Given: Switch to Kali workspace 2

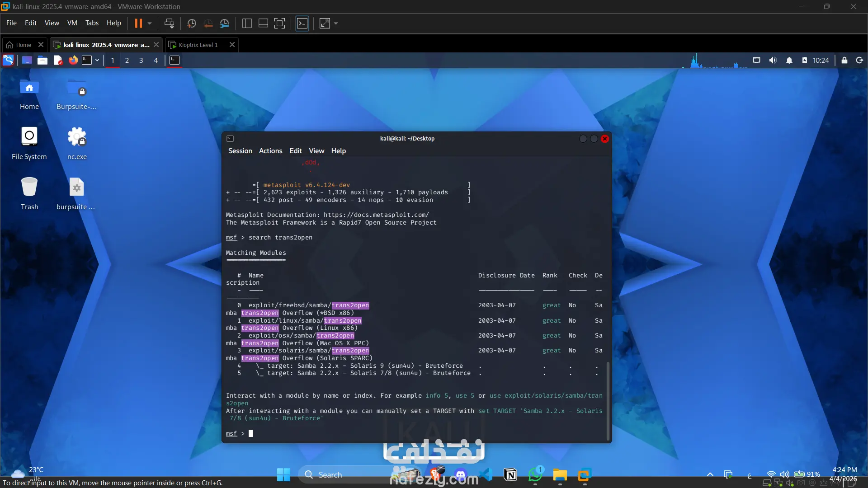Looking at the screenshot, I should pos(127,61).
